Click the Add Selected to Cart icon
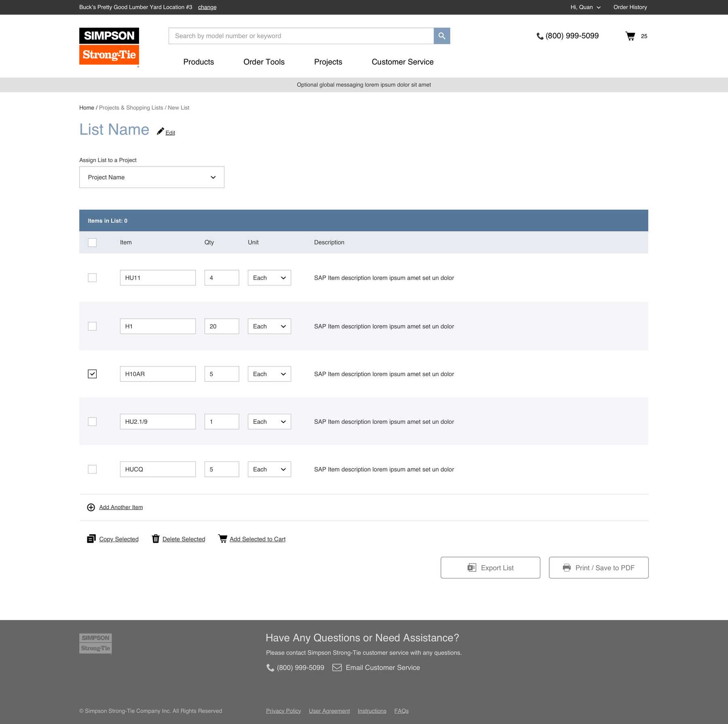The height and width of the screenshot is (724, 728). click(223, 539)
